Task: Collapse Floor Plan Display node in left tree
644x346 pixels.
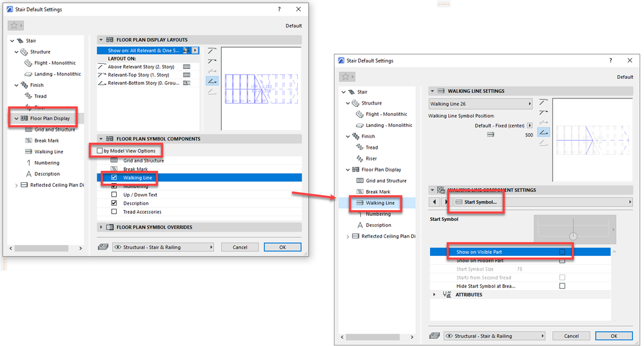Action: click(x=16, y=118)
